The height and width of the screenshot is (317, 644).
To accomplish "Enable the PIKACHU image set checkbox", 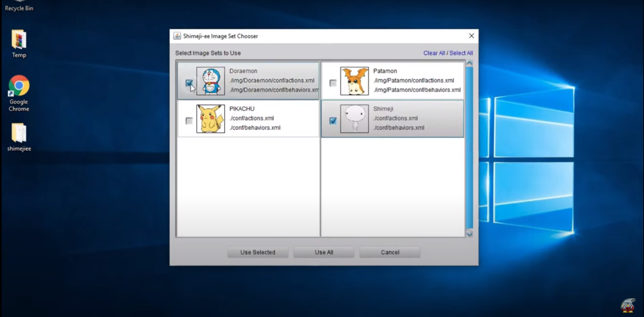I will (x=189, y=121).
